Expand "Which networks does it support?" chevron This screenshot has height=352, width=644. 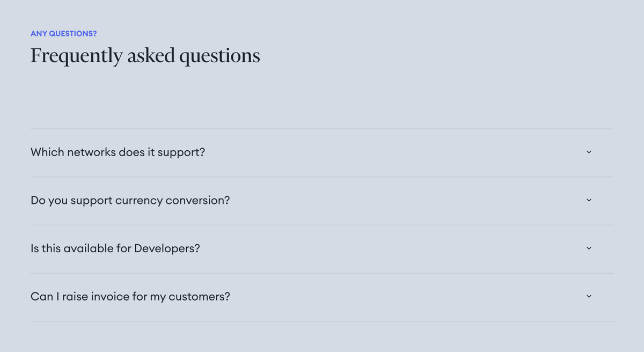(589, 152)
